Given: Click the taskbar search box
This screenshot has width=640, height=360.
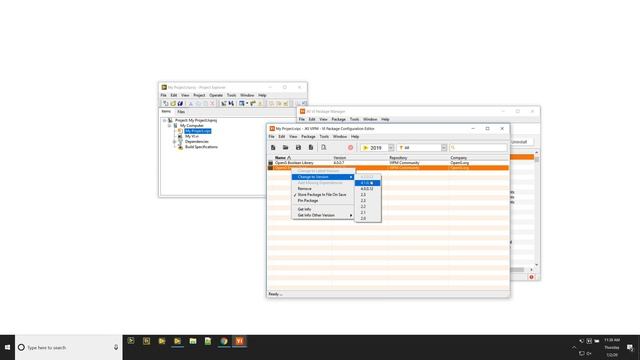Looking at the screenshot, I should point(69,347).
